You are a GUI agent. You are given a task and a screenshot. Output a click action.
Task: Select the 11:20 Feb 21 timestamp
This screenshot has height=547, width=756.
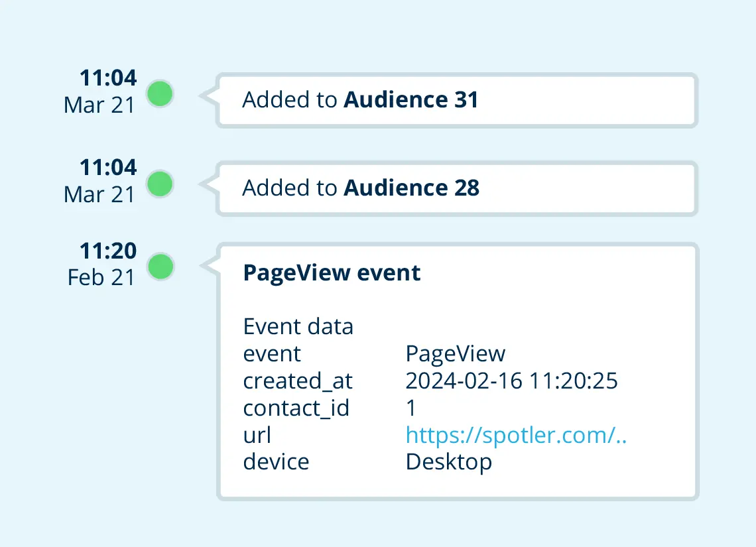pyautogui.click(x=102, y=265)
